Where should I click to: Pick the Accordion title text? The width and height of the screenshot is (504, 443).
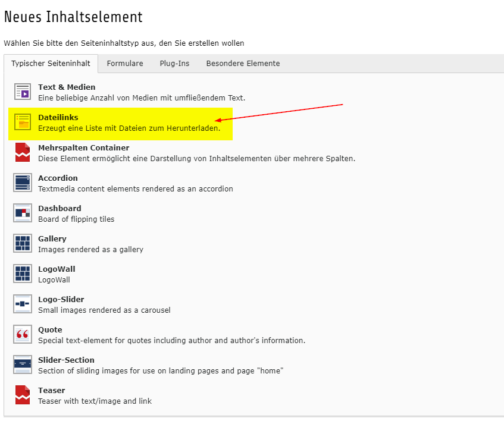[58, 178]
